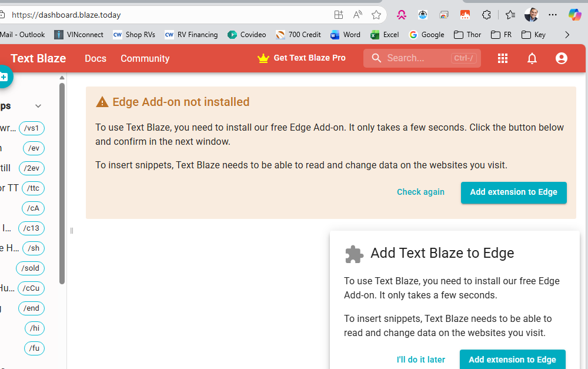This screenshot has height=369, width=588.
Task: Open the pink ribbon extension icon
Action: (402, 15)
